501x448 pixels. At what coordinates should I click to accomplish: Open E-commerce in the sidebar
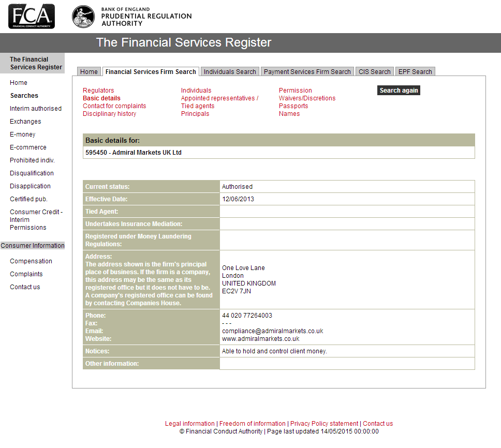(x=28, y=147)
